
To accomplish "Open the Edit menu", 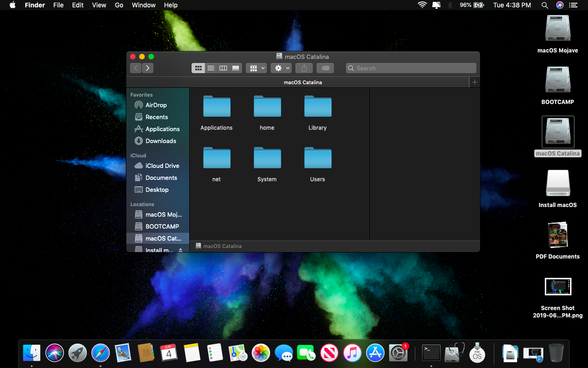I will 78,5.
